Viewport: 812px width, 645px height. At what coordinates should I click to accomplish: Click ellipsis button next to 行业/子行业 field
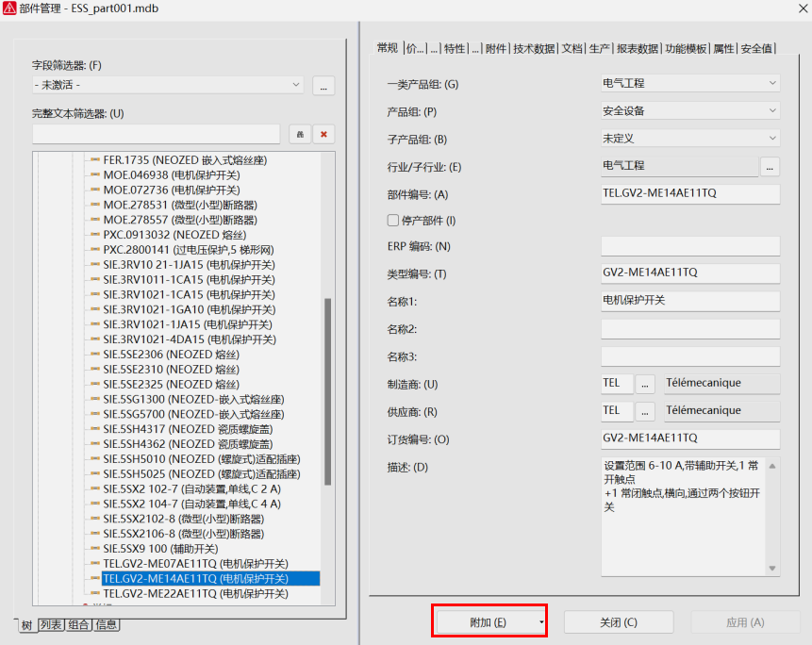pyautogui.click(x=771, y=166)
